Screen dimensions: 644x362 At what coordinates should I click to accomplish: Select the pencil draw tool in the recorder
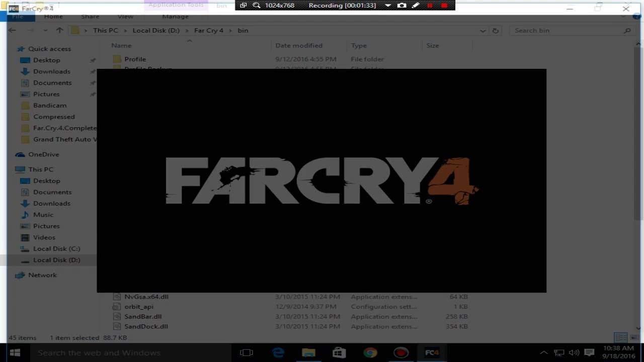point(416,5)
